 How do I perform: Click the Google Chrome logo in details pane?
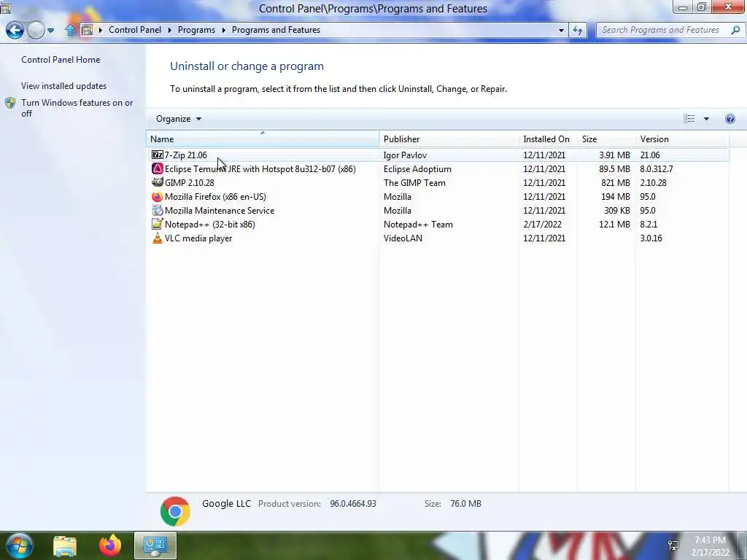click(175, 511)
